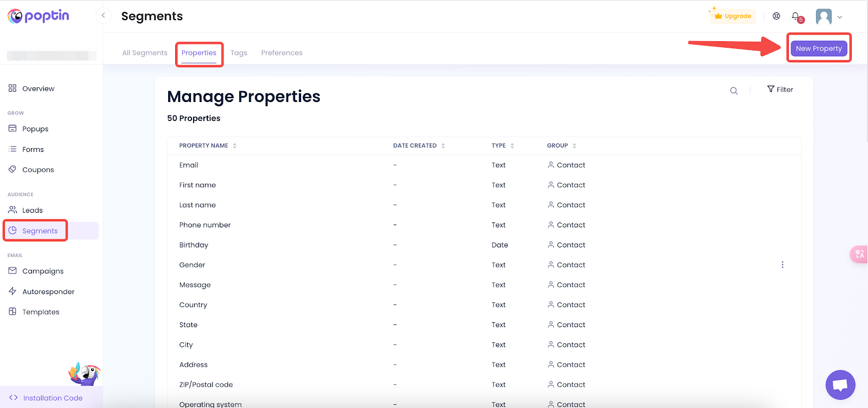The width and height of the screenshot is (868, 408).
Task: Switch to All Segments tab
Action: point(145,53)
